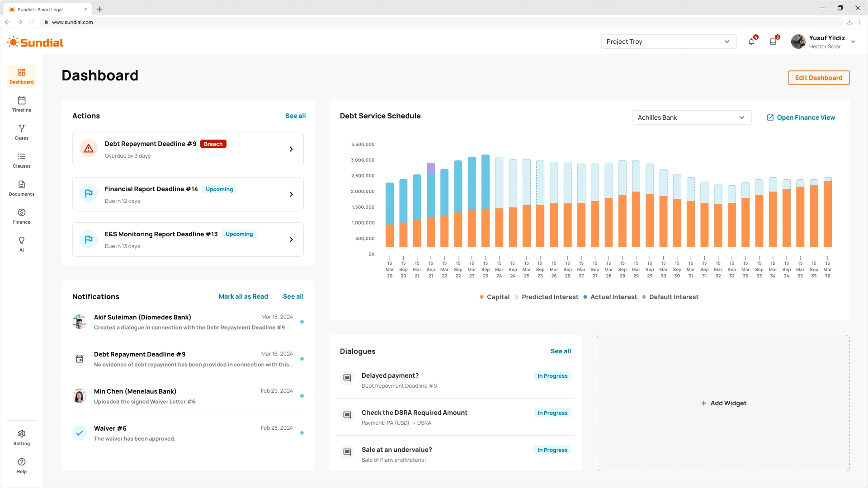Open the Help sidebar icon
The height and width of the screenshot is (488, 868).
[21, 465]
